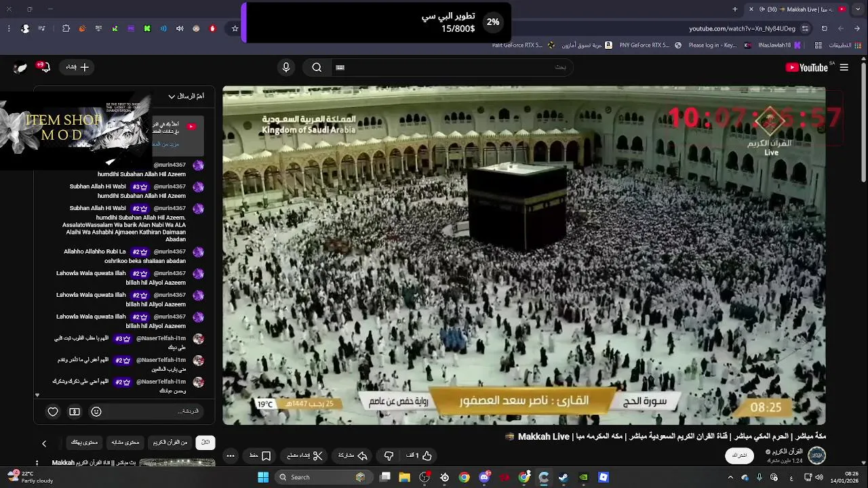Open the 'Please log in - Key...' bookmark
The height and width of the screenshot is (488, 868).
720,45
